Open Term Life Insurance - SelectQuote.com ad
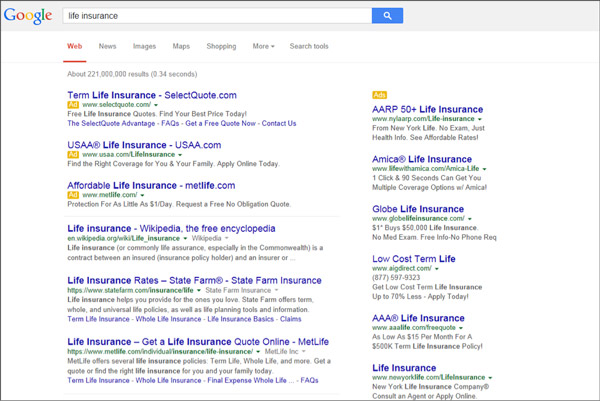The image size is (600, 401). tap(152, 95)
